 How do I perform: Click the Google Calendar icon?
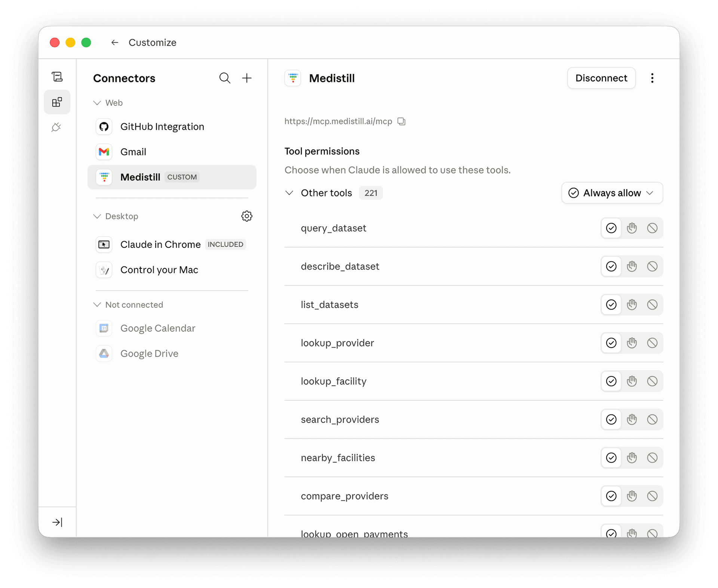click(x=104, y=328)
